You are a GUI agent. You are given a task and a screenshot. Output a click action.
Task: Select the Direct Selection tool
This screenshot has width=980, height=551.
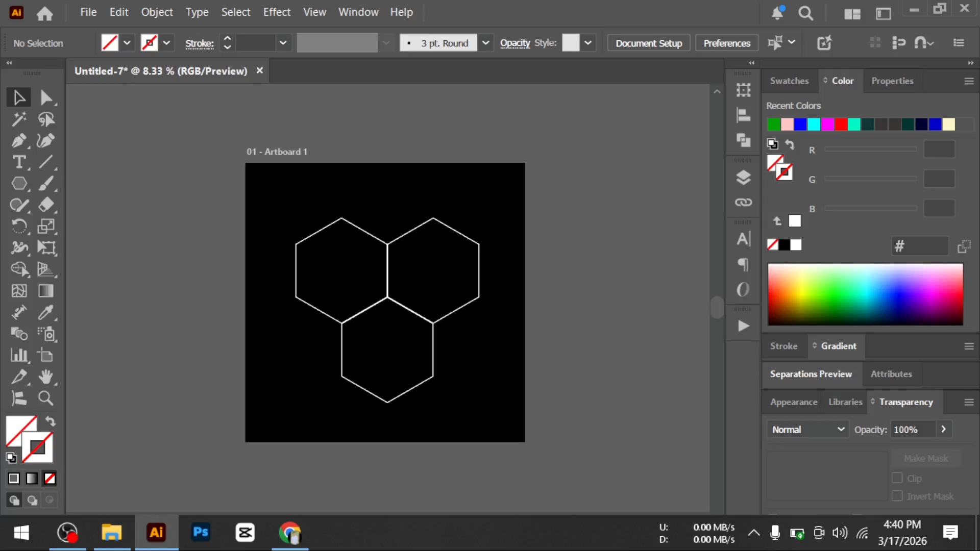click(x=46, y=97)
